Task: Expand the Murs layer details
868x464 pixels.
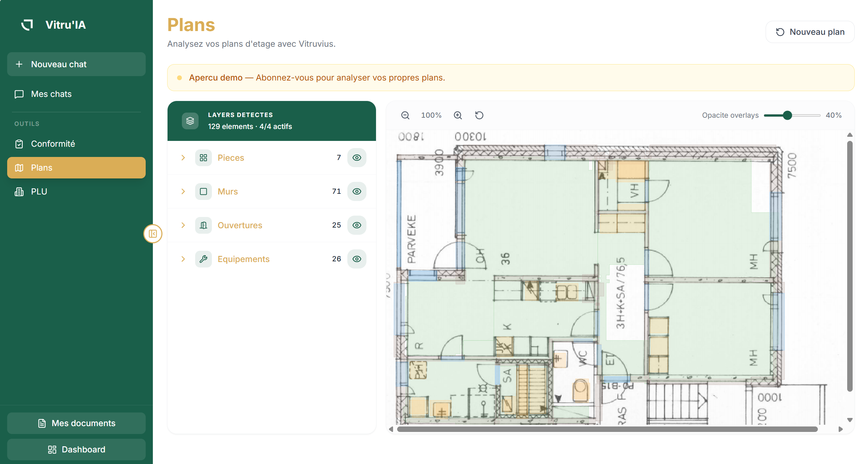Action: pos(183,191)
